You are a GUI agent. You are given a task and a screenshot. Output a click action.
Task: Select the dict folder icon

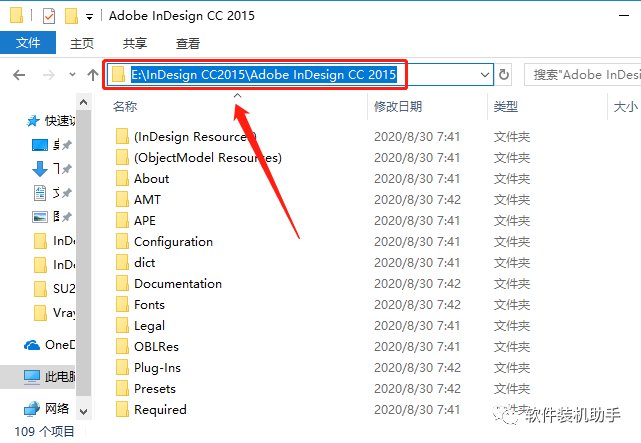pyautogui.click(x=122, y=262)
